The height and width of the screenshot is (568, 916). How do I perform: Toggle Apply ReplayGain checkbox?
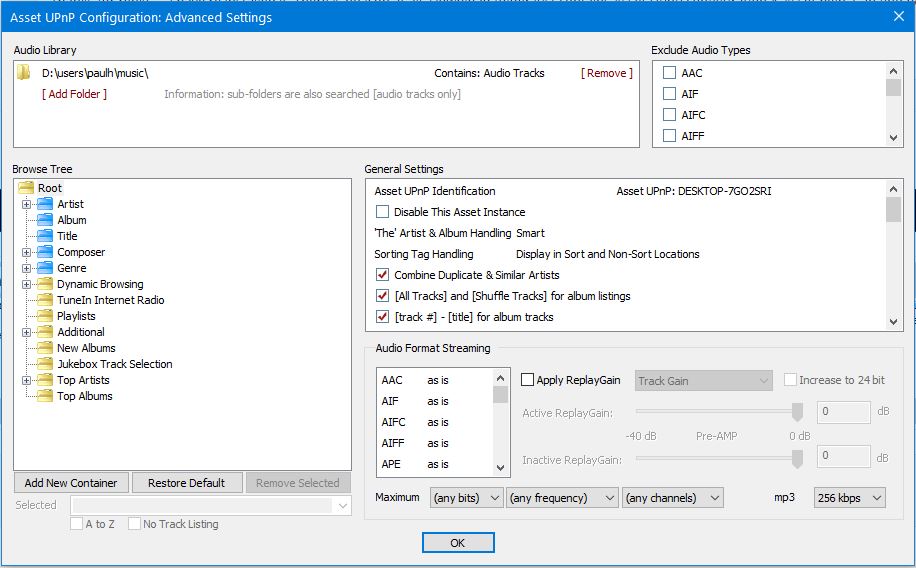point(527,380)
